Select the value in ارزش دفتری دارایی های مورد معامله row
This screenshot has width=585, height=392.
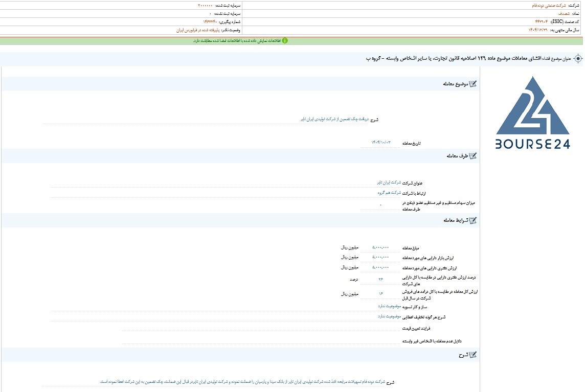[380, 267]
